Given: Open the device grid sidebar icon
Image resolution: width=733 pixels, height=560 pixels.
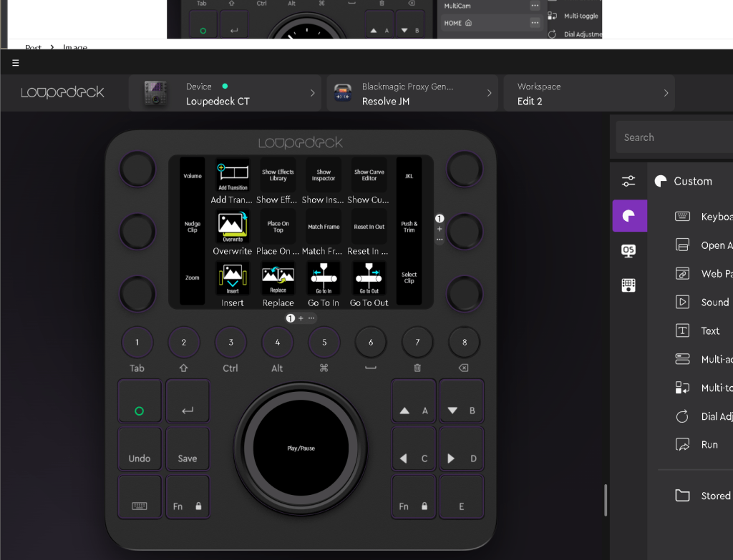Looking at the screenshot, I should [x=628, y=285].
